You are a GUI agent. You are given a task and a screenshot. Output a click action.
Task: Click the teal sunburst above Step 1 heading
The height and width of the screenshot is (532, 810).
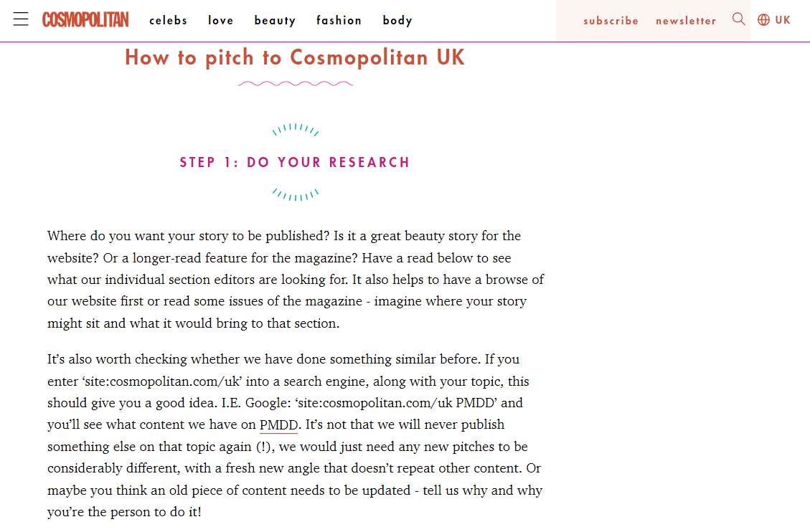click(295, 129)
